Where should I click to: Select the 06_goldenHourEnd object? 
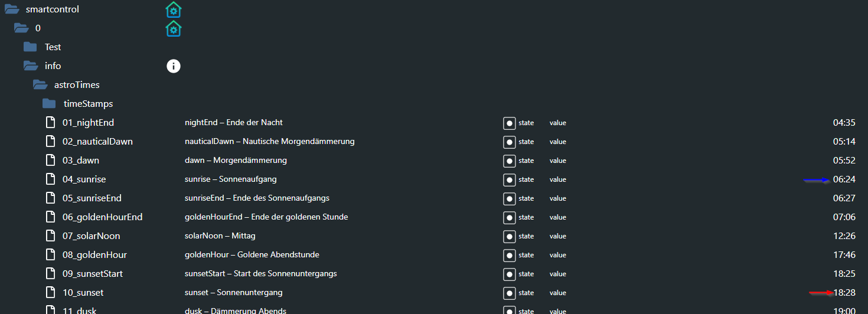pos(103,217)
